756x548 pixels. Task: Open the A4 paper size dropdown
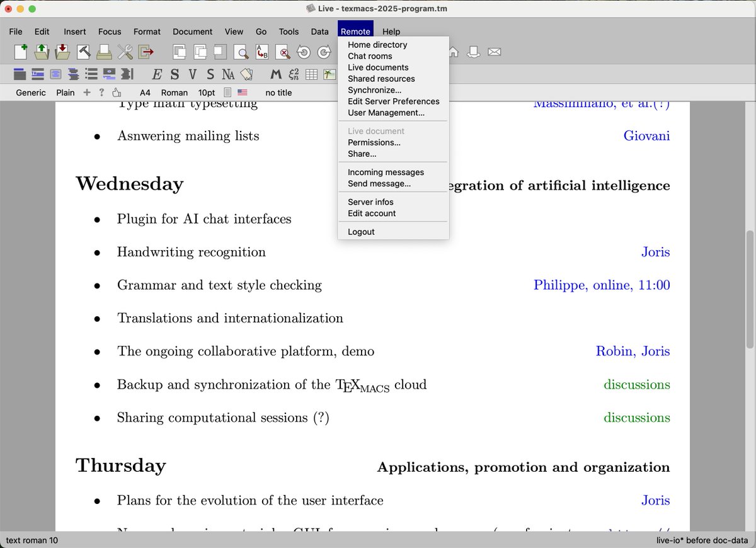tap(145, 93)
